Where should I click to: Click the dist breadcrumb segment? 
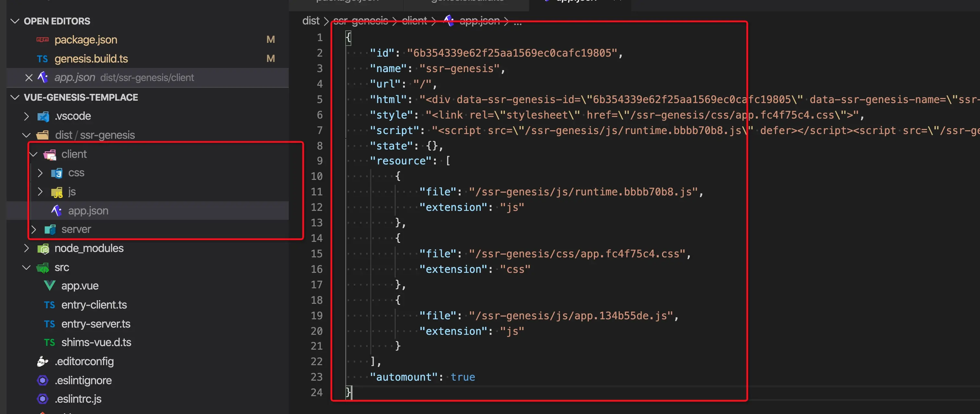310,21
